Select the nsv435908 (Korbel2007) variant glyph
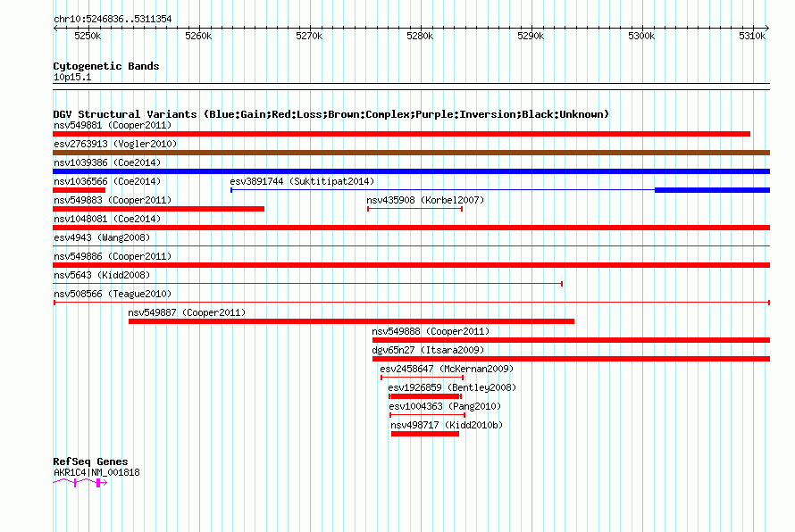 (x=414, y=209)
